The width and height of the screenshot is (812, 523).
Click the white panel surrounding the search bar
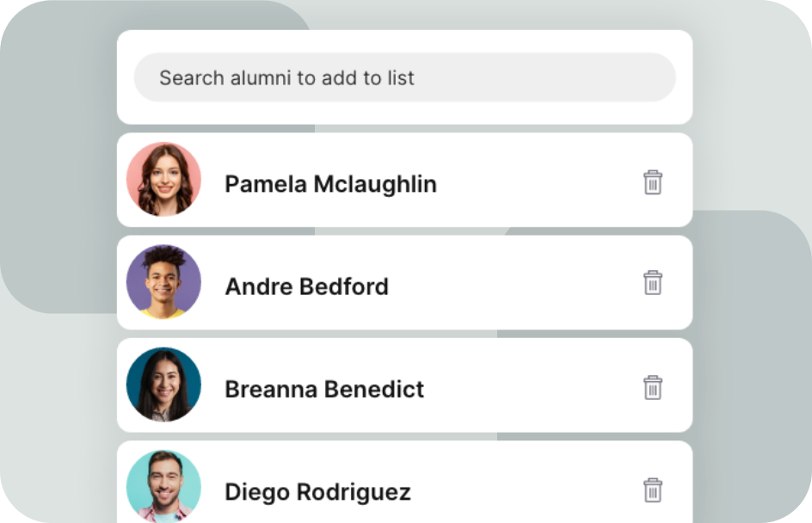point(404,114)
